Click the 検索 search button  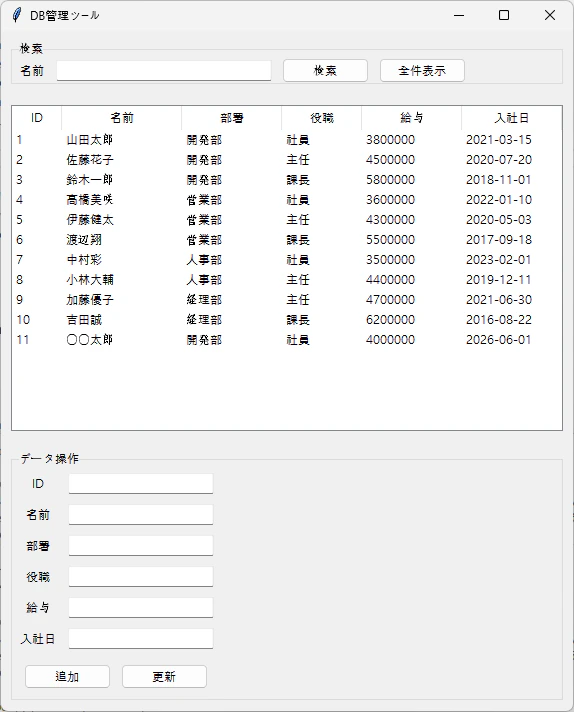point(325,71)
